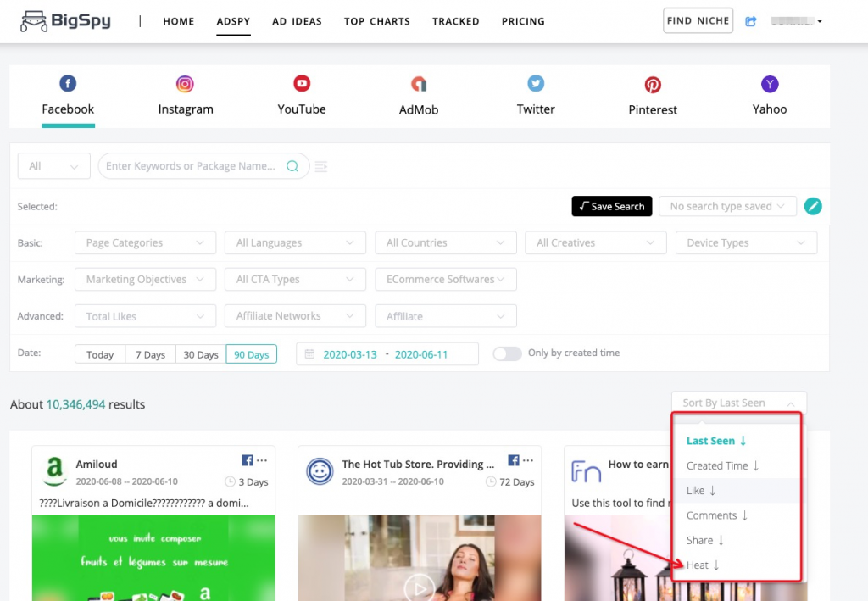Click Facebook badge on Hot Tub Store card
Screen dimensions: 868x601
point(514,460)
